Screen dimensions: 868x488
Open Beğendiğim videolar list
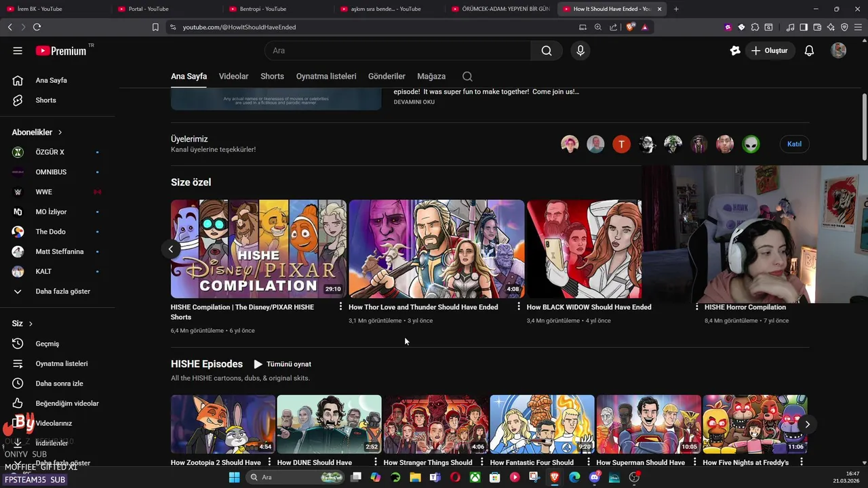click(x=67, y=403)
